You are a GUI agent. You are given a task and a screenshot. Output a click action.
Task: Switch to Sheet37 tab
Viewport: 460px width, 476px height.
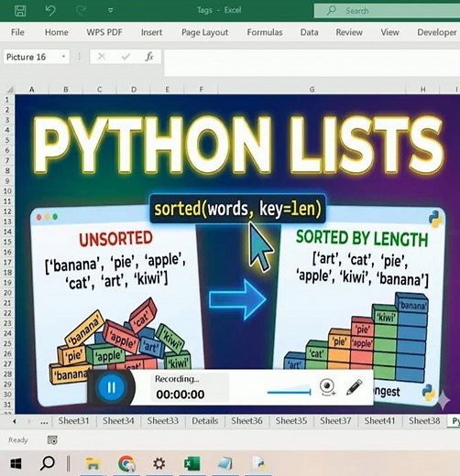point(335,421)
